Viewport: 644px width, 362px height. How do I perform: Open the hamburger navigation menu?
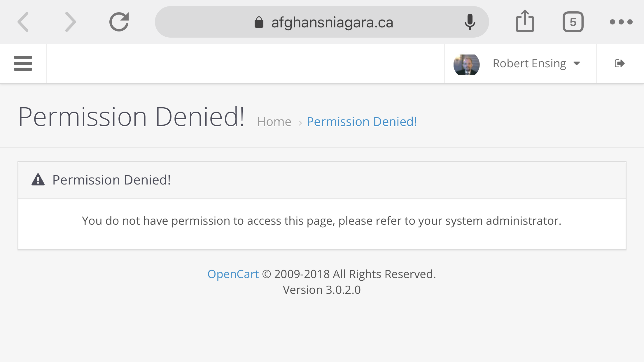click(x=23, y=63)
